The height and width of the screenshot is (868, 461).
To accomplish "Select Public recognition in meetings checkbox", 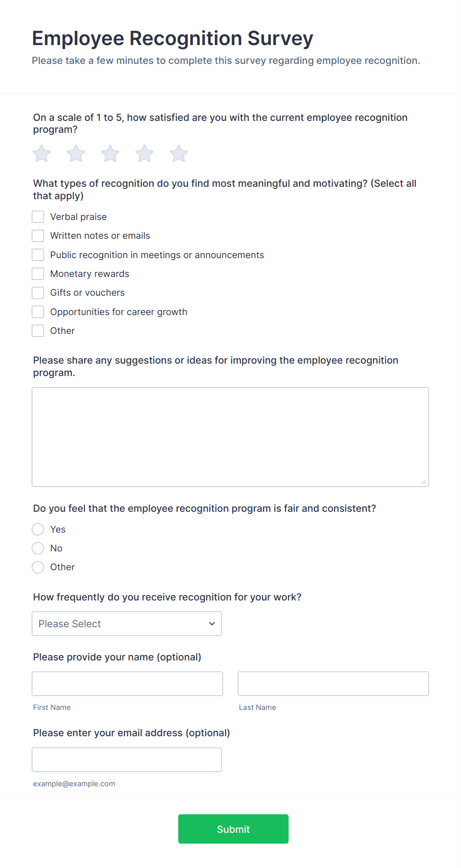I will [x=38, y=255].
